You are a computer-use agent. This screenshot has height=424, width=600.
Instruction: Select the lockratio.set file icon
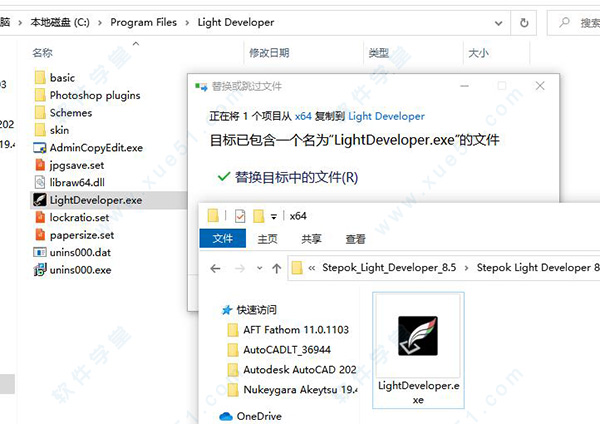pyautogui.click(x=40, y=217)
